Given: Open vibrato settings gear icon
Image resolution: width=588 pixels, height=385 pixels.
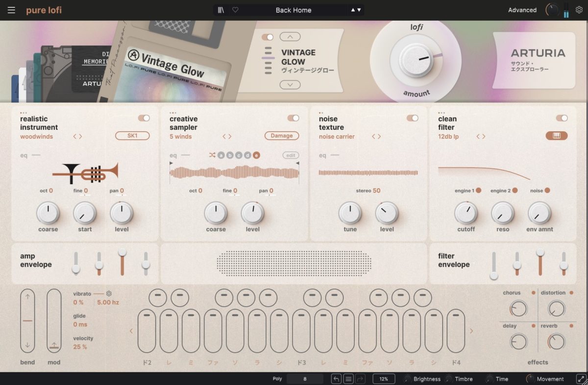Looking at the screenshot, I should coord(109,294).
